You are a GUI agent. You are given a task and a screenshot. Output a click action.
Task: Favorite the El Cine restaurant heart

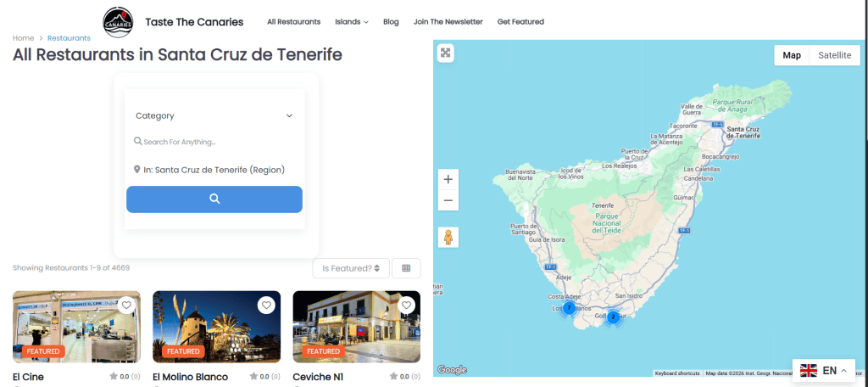(126, 306)
